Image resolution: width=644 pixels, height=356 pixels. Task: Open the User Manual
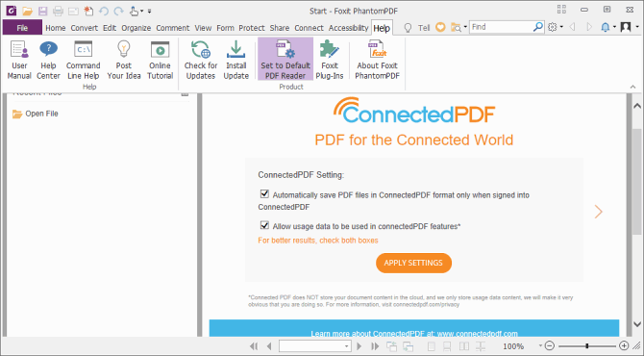19,60
